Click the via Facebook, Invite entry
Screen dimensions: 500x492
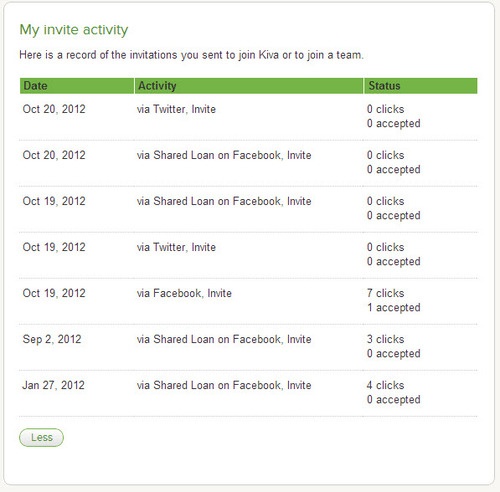click(x=184, y=293)
